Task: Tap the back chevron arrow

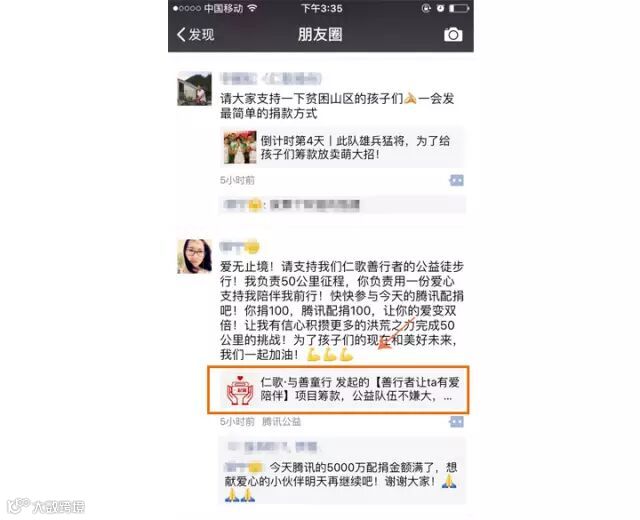Action: (181, 34)
